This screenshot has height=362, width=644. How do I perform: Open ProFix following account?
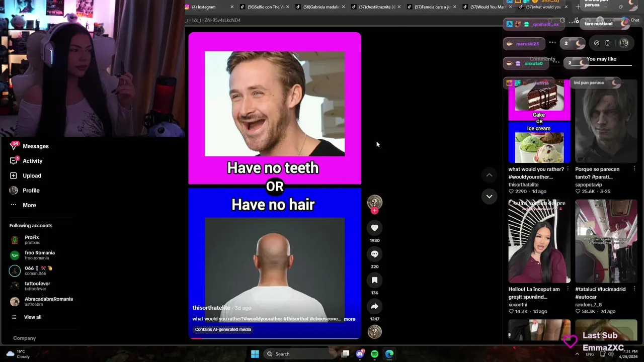[x=25, y=240]
